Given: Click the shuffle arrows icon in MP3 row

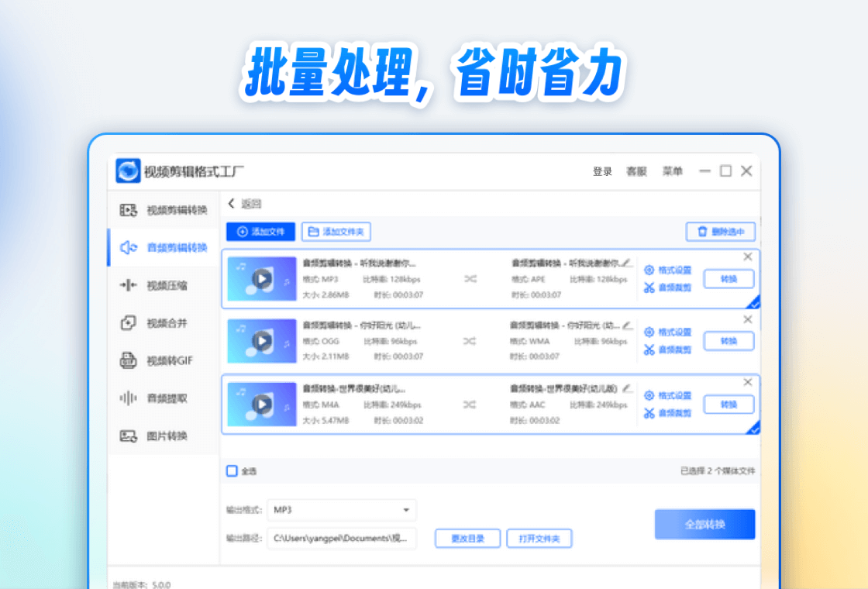Looking at the screenshot, I should click(x=470, y=279).
